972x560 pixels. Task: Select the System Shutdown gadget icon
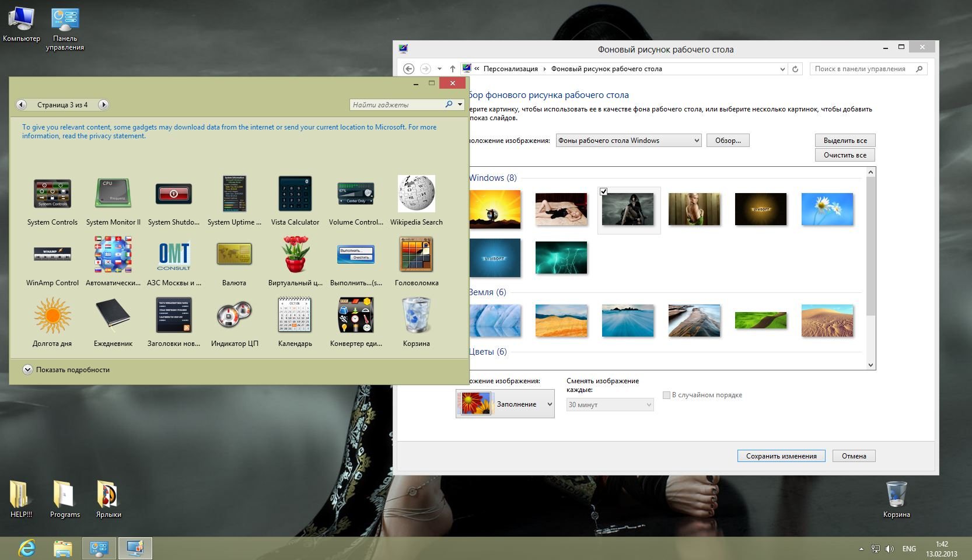click(174, 194)
